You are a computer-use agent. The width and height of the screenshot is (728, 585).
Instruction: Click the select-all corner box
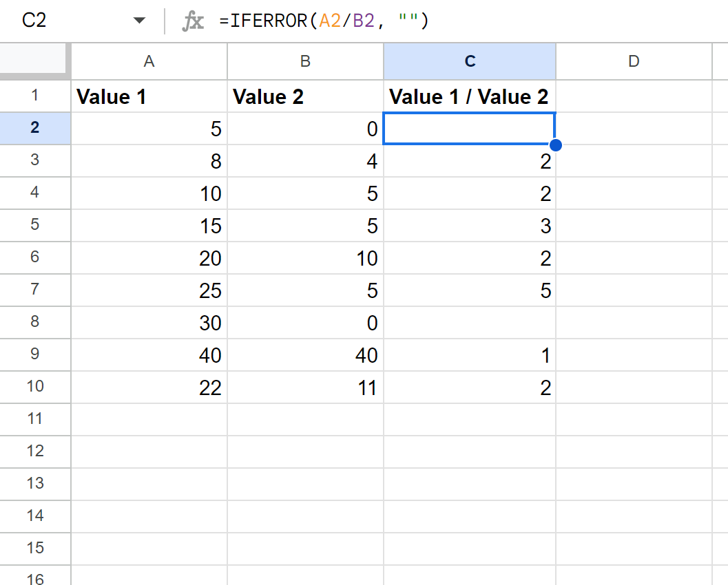click(33, 59)
